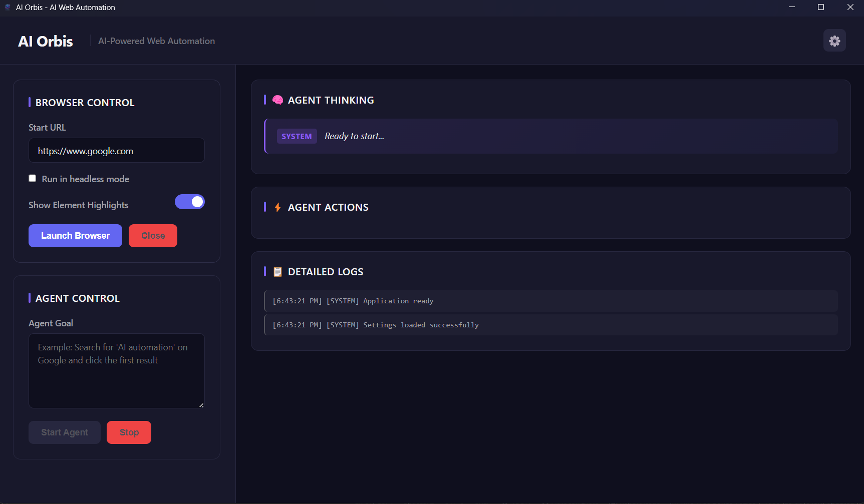864x504 pixels.
Task: Launch the browser session
Action: tap(75, 235)
